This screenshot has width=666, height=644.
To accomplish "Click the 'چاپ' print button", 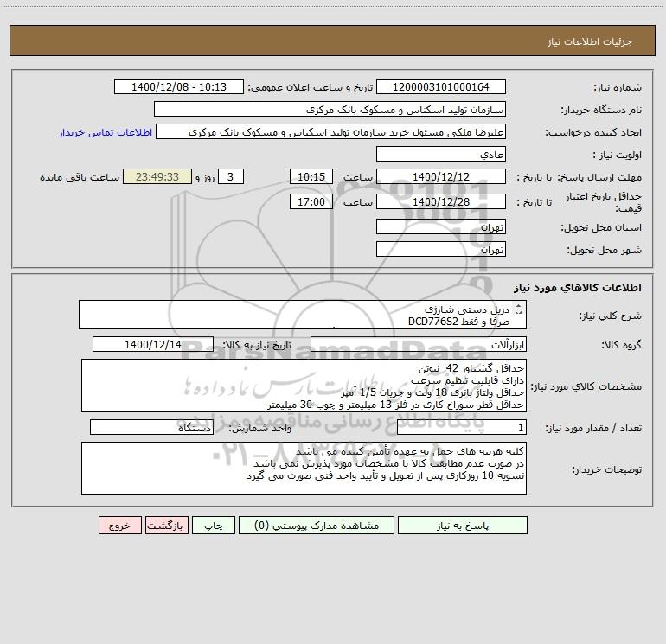I will coord(214,525).
